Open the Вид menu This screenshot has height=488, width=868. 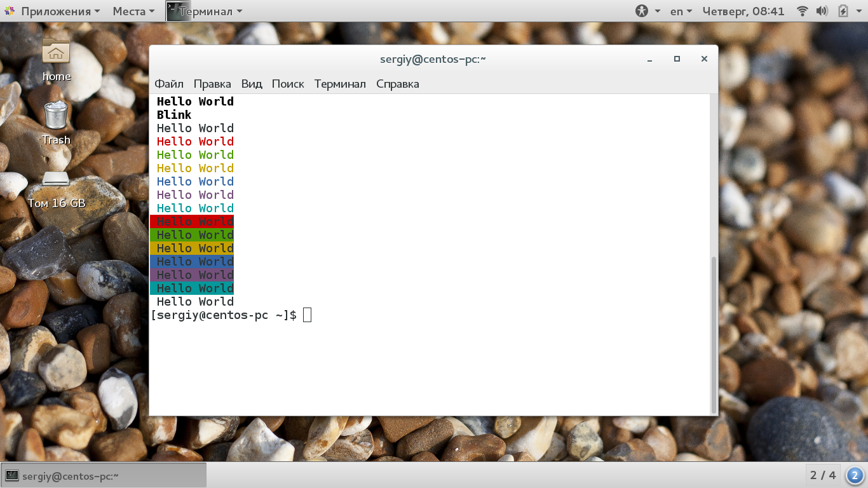point(252,84)
